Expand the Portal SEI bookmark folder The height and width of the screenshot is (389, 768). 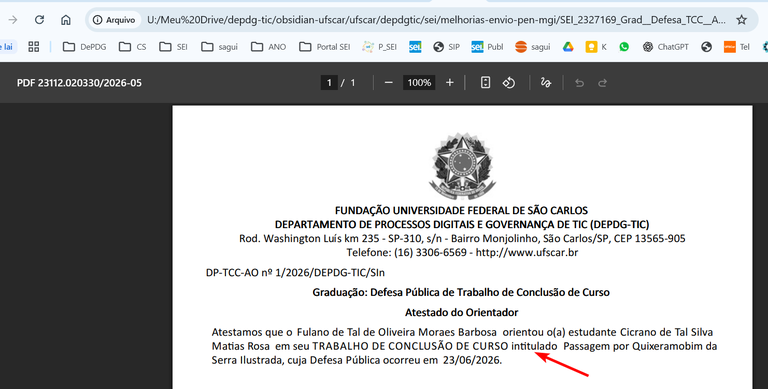(x=325, y=47)
